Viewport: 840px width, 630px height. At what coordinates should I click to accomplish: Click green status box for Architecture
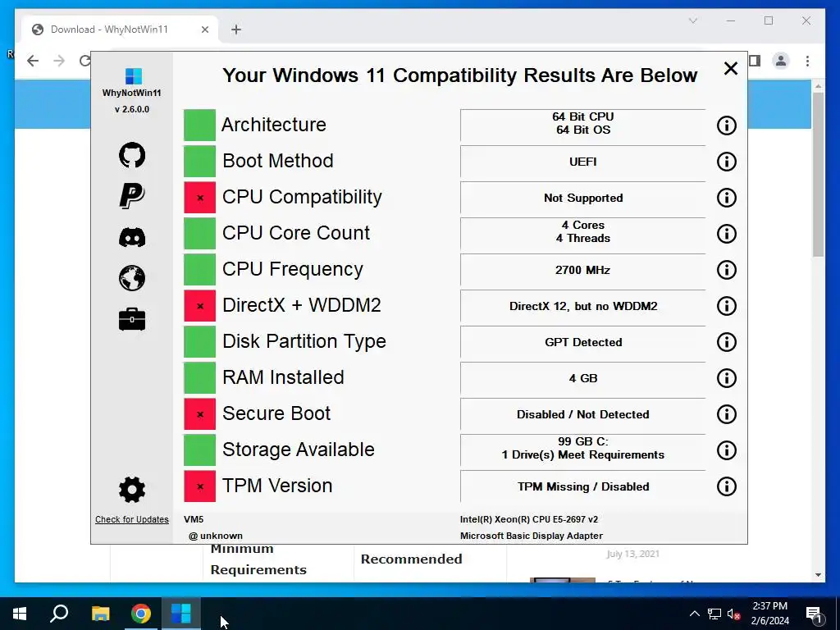(x=199, y=125)
